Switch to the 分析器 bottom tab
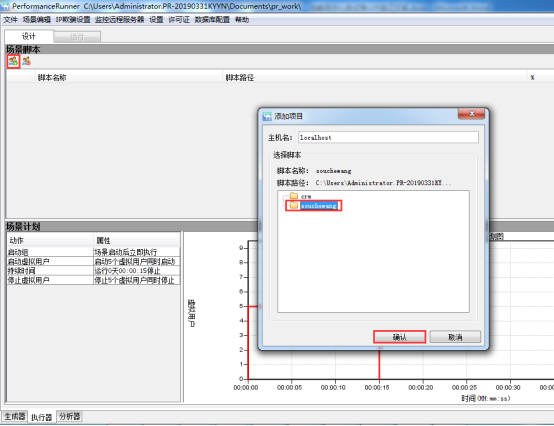The image size is (554, 426). pos(70,416)
